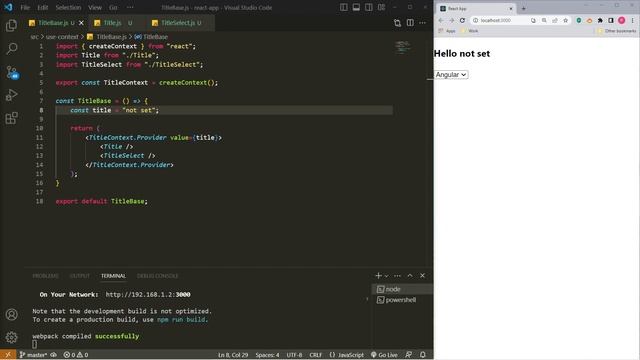
Task: Switch to the OUTPUT panel tab
Action: pos(80,276)
